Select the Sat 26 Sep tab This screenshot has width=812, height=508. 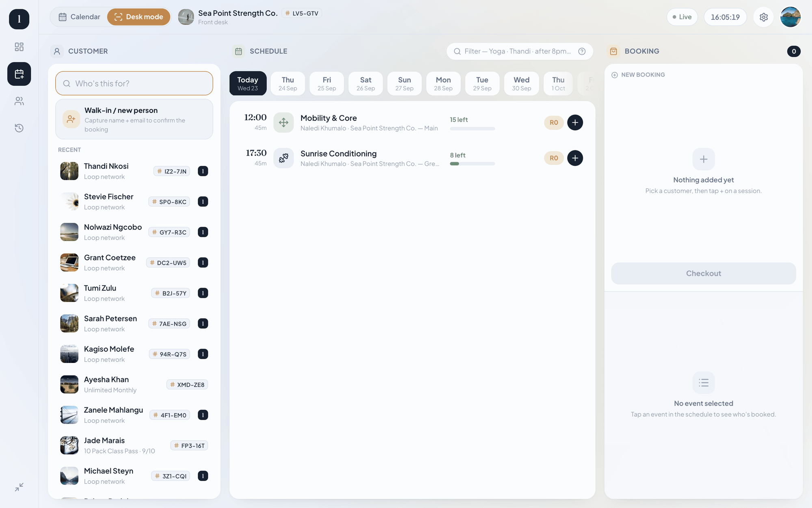tap(366, 83)
